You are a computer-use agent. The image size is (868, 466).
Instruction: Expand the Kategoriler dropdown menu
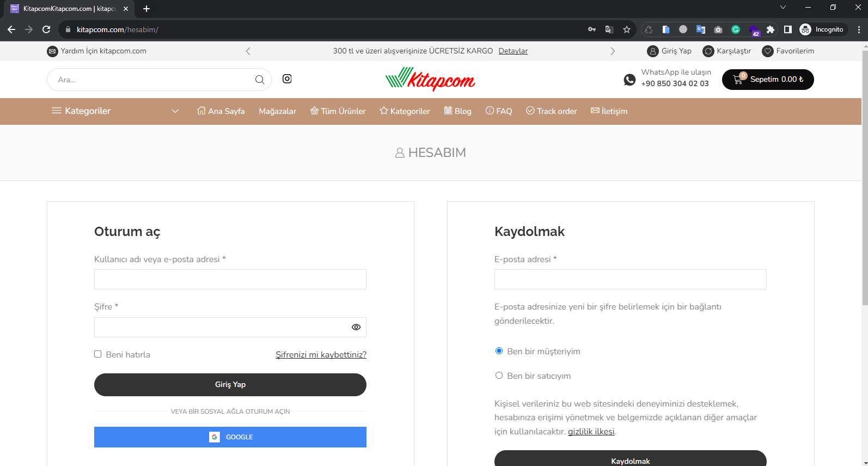(115, 111)
